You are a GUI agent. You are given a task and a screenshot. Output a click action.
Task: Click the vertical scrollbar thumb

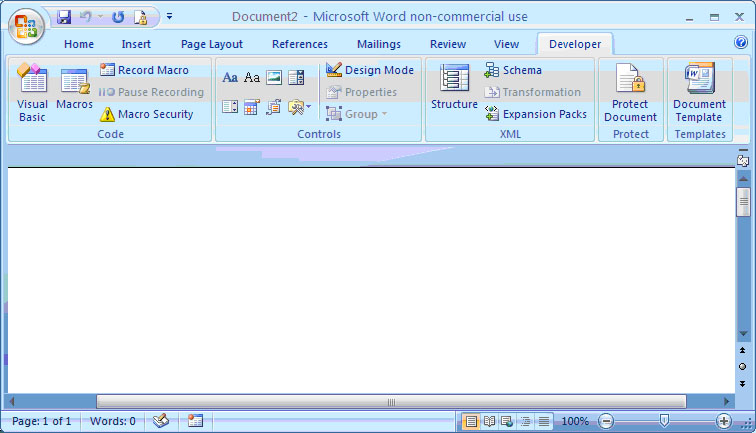coord(743,202)
